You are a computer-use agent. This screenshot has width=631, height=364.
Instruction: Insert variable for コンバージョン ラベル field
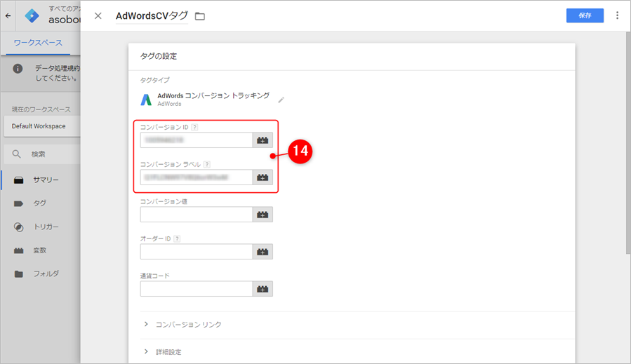tap(263, 177)
